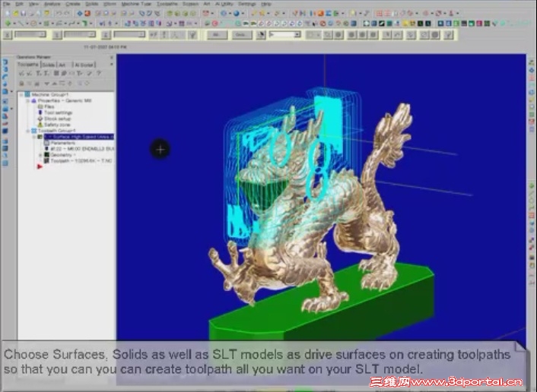Click the create line icon
Screen dimensions: 537x392
tap(21, 24)
